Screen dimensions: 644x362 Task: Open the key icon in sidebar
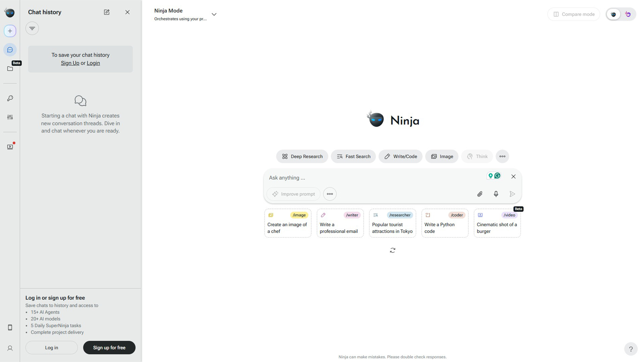tap(10, 98)
